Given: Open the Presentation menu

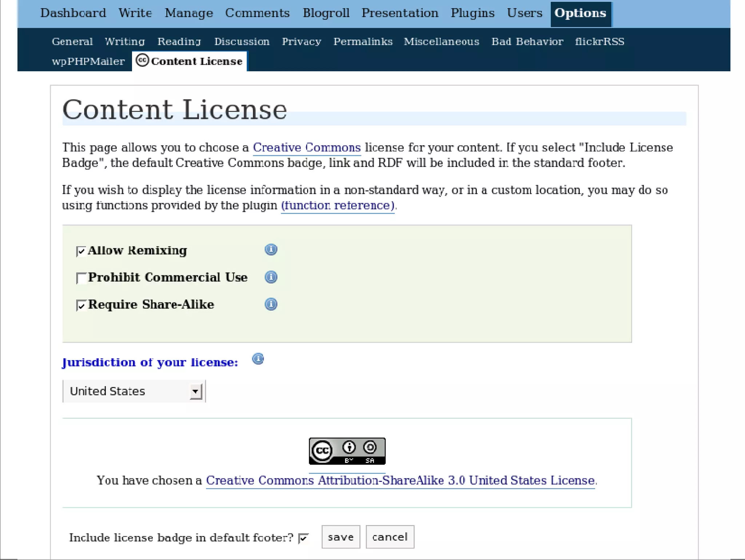Looking at the screenshot, I should (x=400, y=13).
